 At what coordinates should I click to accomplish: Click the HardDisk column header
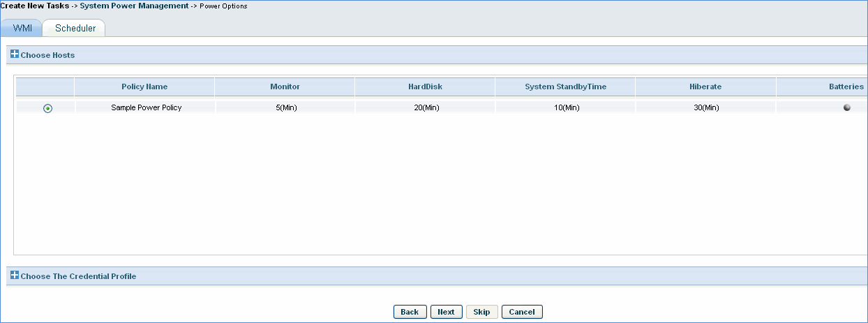tap(425, 87)
